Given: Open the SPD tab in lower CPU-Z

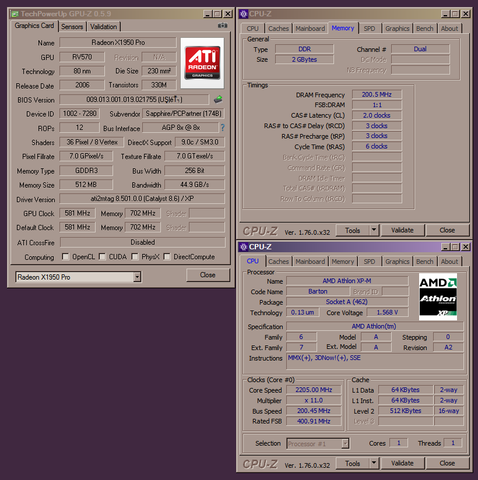Looking at the screenshot, I should click(x=369, y=262).
